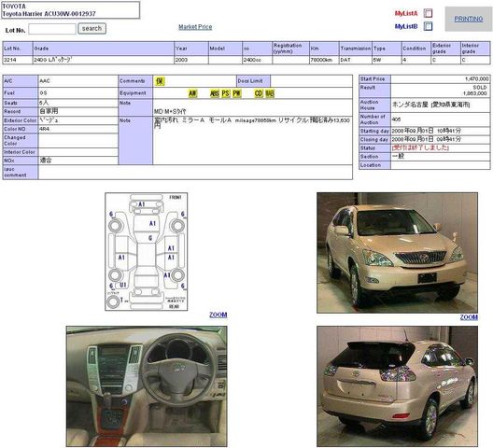Select year value 2003

click(191, 60)
